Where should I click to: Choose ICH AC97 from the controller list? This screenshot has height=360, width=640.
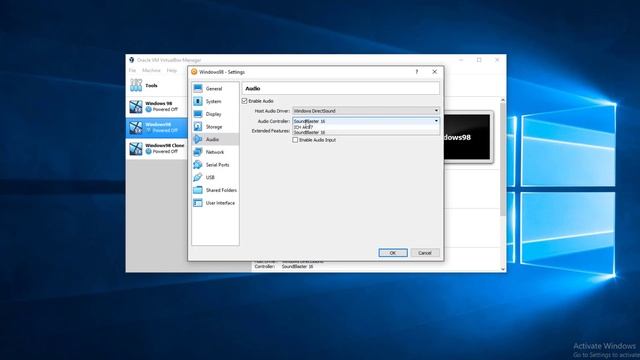click(366, 127)
